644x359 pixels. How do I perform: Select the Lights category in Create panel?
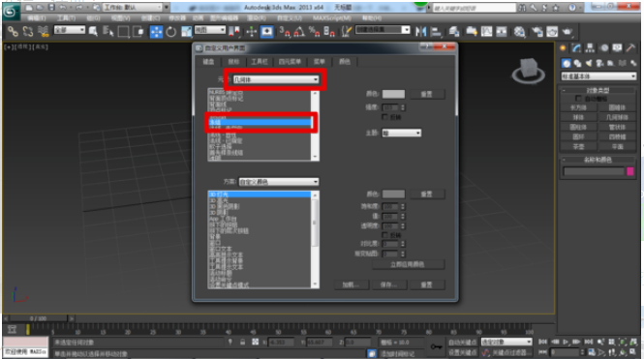589,63
